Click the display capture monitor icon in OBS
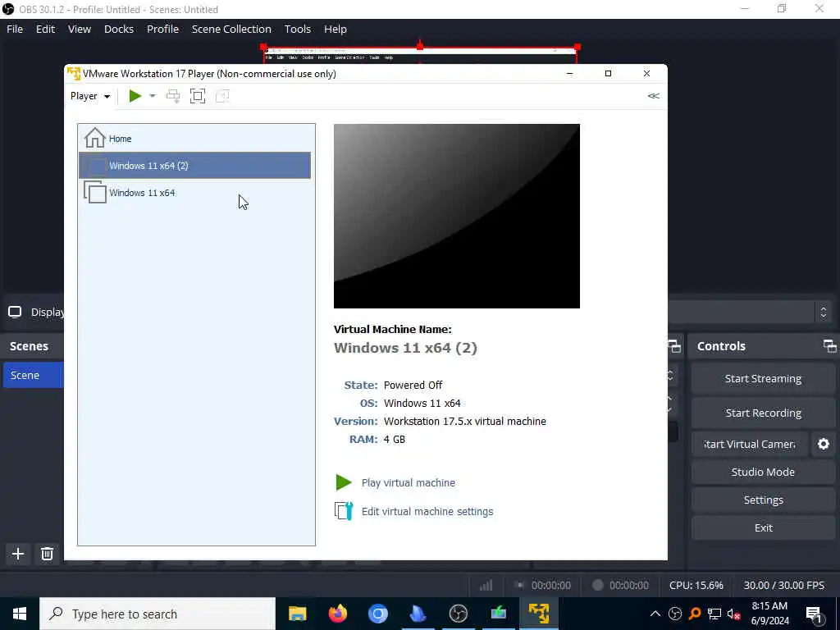This screenshot has height=630, width=840. (x=15, y=312)
